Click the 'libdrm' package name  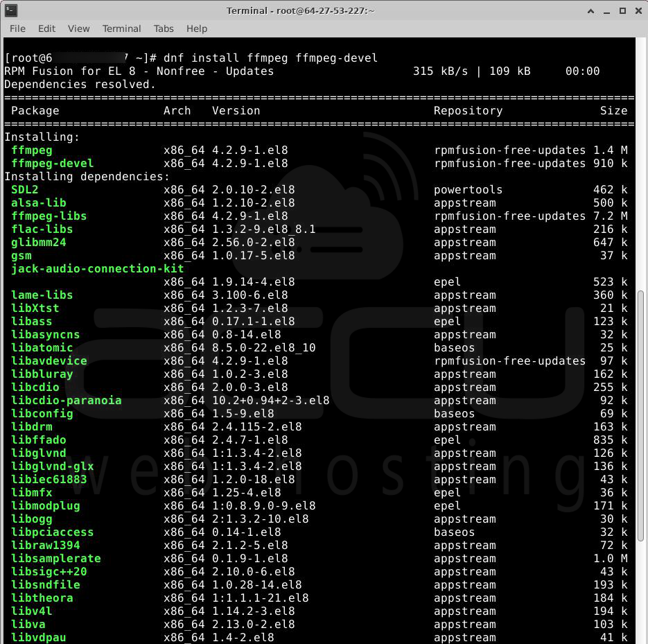pos(31,426)
